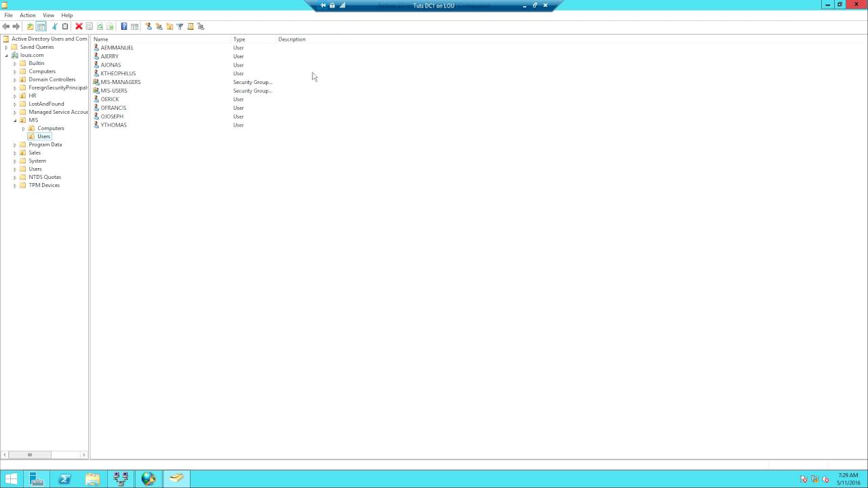The width and height of the screenshot is (868, 488).
Task: Expand the Sales OU arrow
Action: pyautogui.click(x=15, y=153)
